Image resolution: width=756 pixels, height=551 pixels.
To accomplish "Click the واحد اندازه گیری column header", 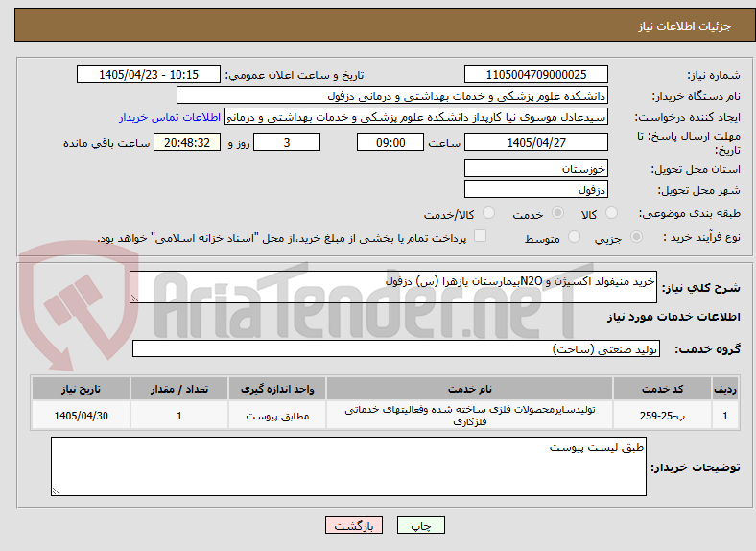I will (x=277, y=389).
